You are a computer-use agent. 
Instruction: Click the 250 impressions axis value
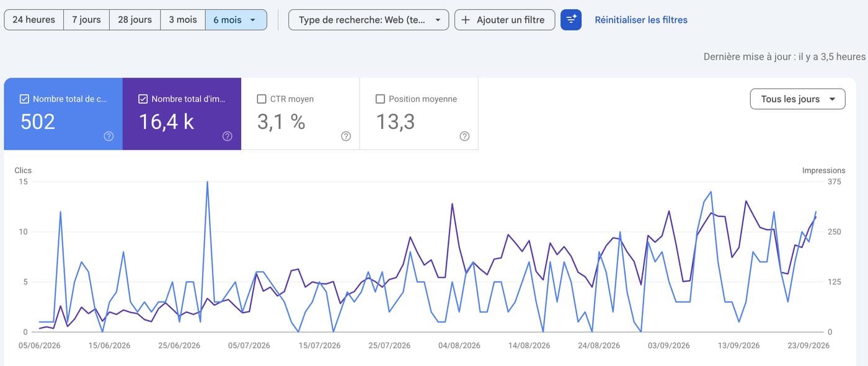point(835,232)
